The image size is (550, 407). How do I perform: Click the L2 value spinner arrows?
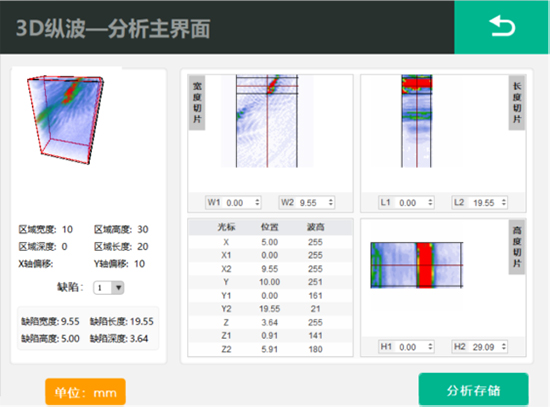click(x=504, y=202)
